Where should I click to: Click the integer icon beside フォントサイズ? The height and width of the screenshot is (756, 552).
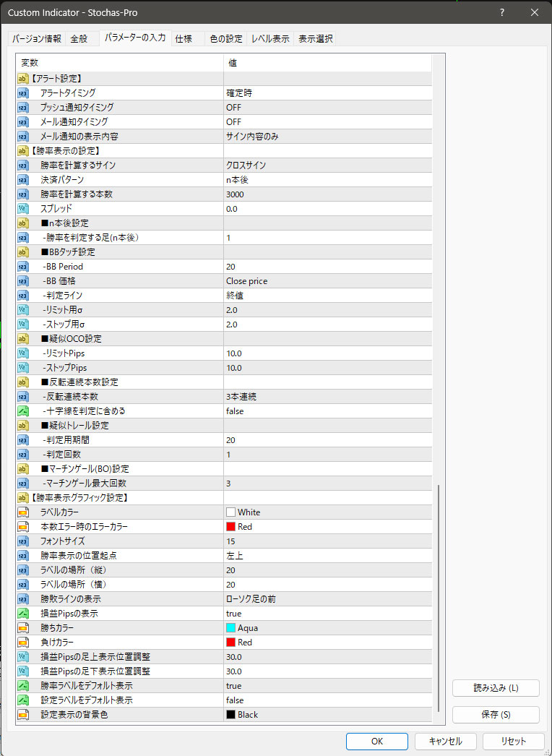point(23,541)
